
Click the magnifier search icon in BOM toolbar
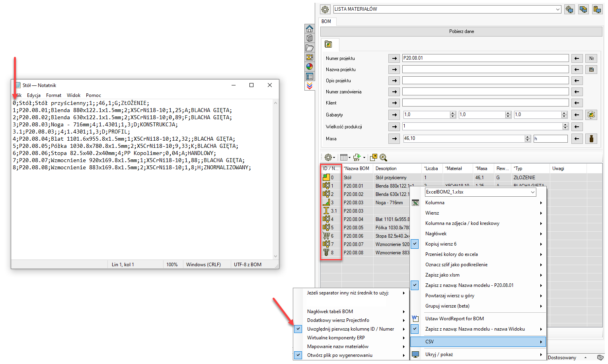point(383,157)
